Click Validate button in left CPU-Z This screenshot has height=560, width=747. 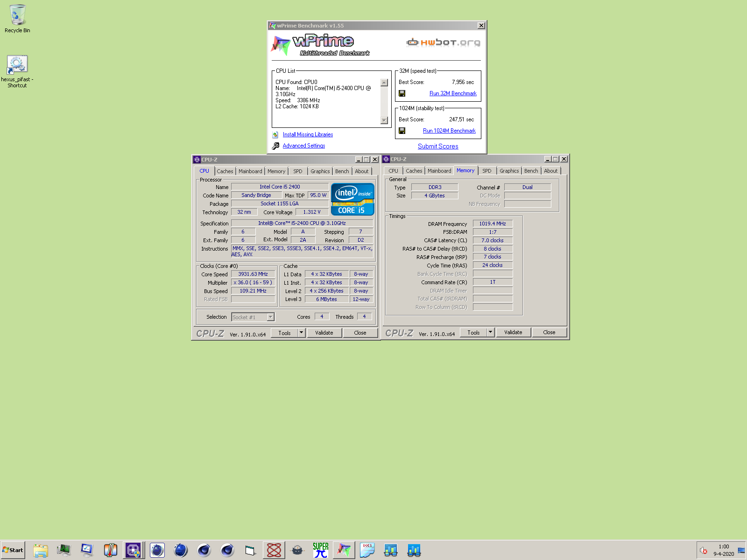coord(324,333)
